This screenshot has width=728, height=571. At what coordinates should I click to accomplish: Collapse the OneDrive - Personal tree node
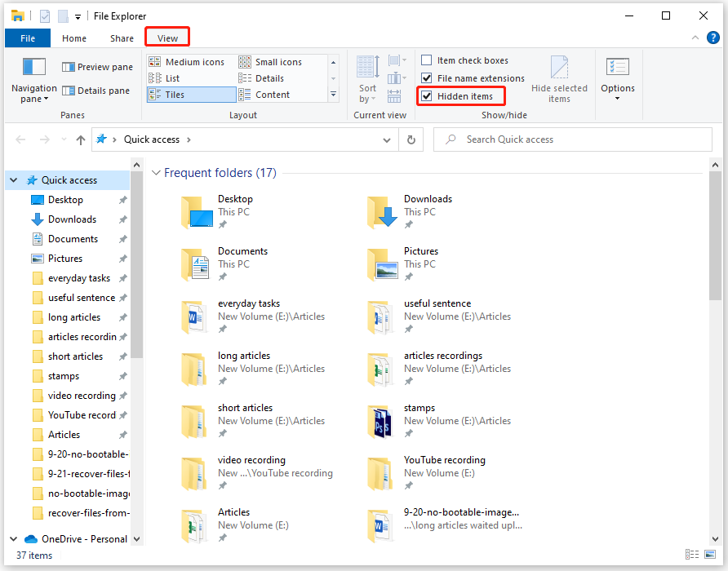(x=13, y=539)
